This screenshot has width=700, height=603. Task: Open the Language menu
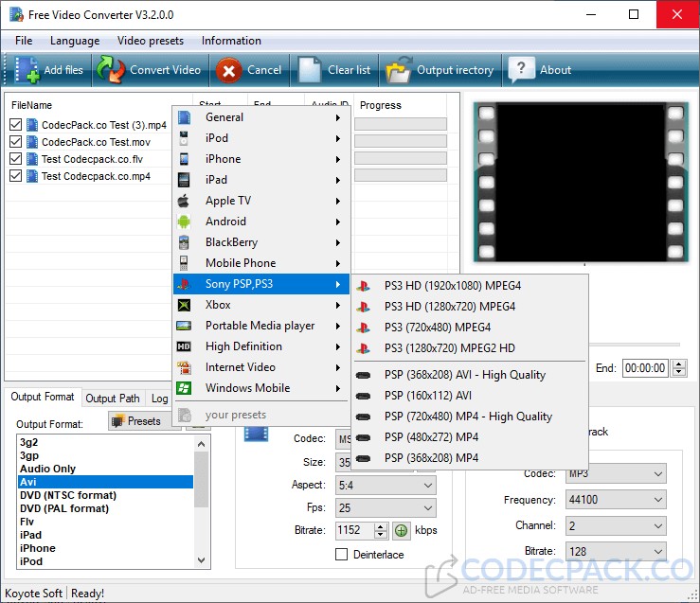coord(75,41)
